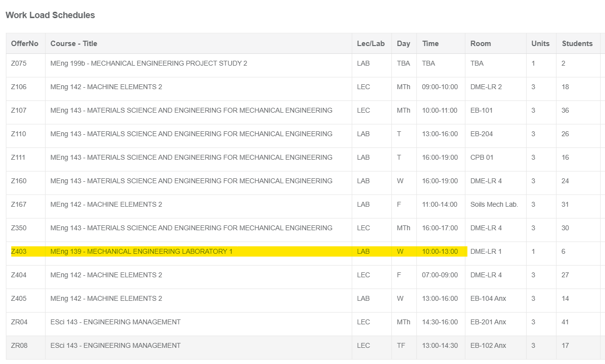Screen dimensions: 605x364
Task: Select room EB-104 Anx cell
Action: [488, 298]
